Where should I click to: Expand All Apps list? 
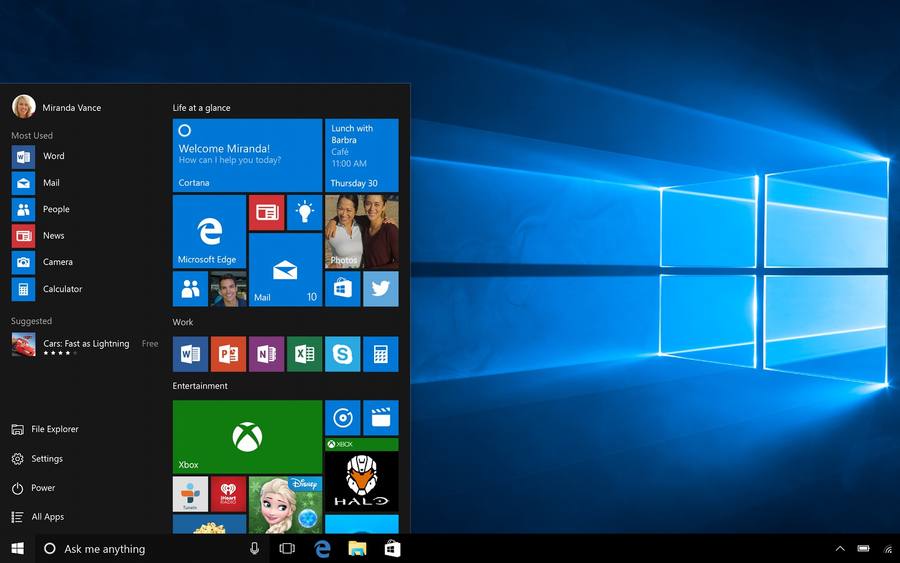38,517
